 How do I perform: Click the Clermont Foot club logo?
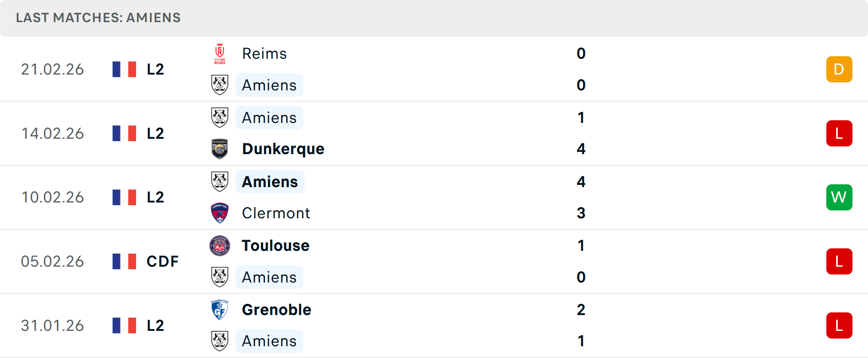coord(220,213)
